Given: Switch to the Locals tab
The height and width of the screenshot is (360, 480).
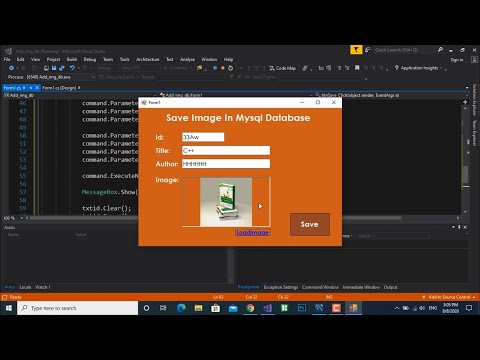Looking at the screenshot, I should click(x=25, y=287).
